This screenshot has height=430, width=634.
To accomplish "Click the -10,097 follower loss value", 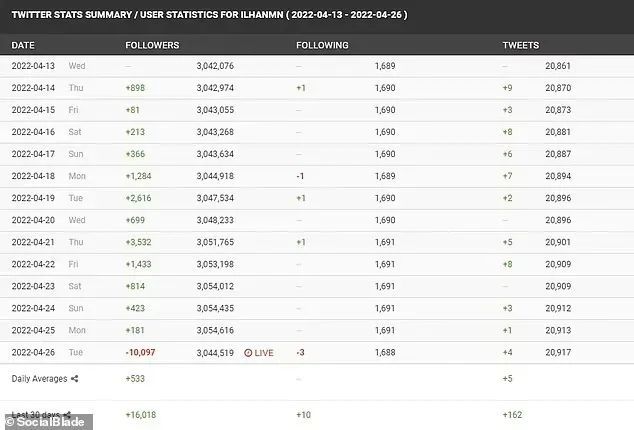I will click(x=140, y=353).
